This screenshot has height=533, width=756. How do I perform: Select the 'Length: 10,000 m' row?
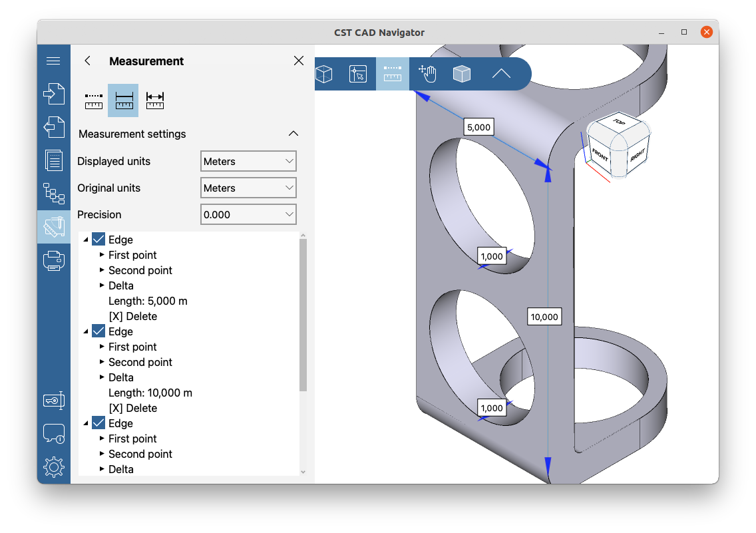click(150, 393)
